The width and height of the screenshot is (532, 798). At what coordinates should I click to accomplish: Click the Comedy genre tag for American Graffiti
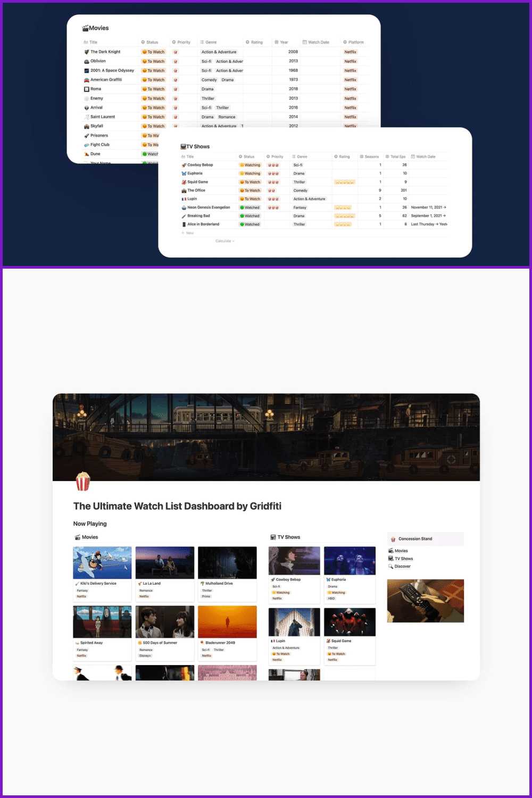click(209, 80)
